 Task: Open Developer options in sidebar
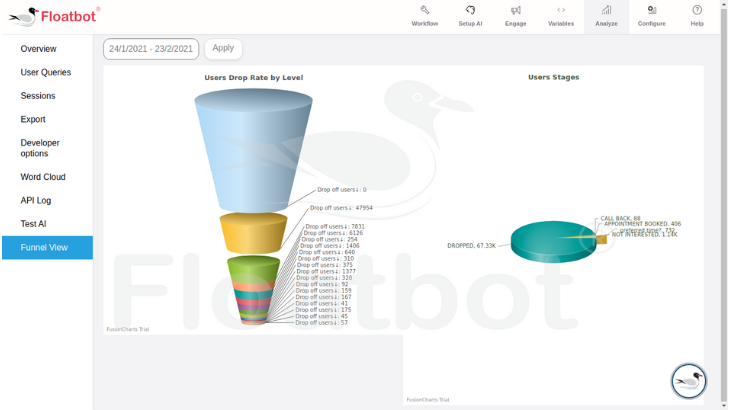point(40,148)
